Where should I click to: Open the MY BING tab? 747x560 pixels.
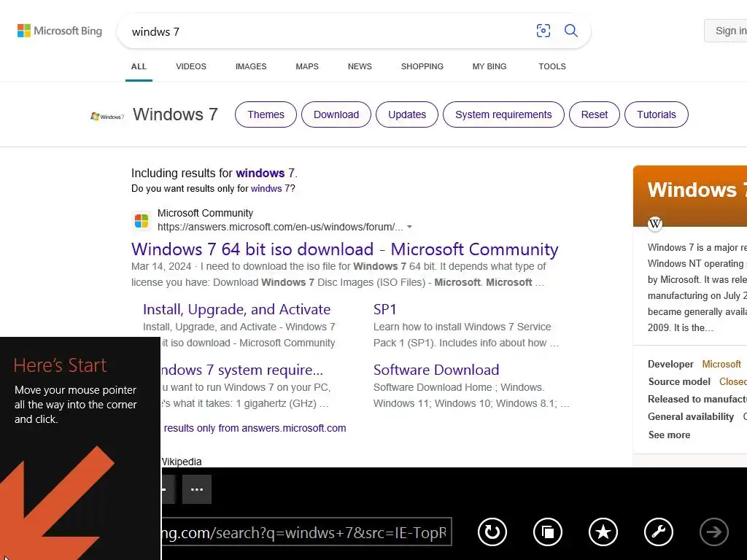(x=489, y=66)
